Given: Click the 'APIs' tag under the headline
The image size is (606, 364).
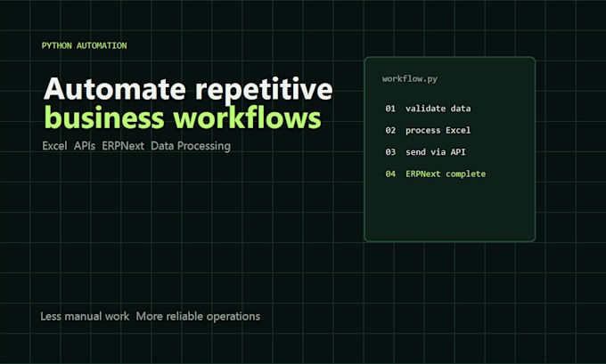Looking at the screenshot, I should coord(85,146).
